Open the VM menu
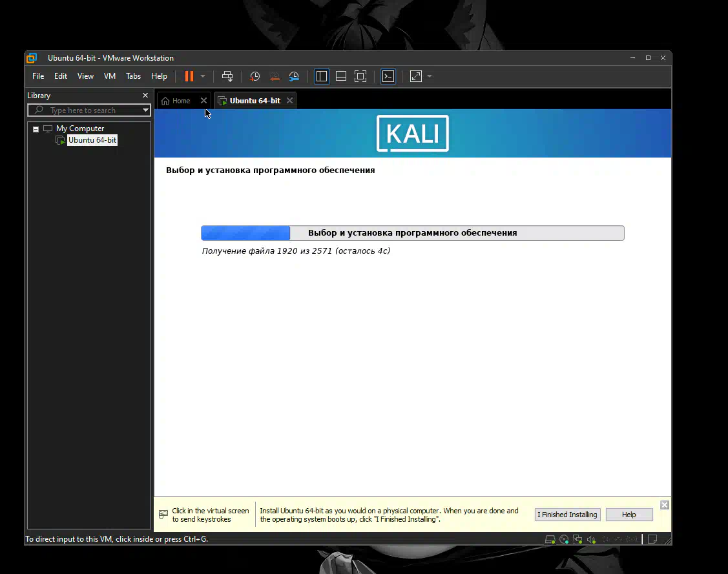Viewport: 728px width, 574px height. [x=110, y=76]
